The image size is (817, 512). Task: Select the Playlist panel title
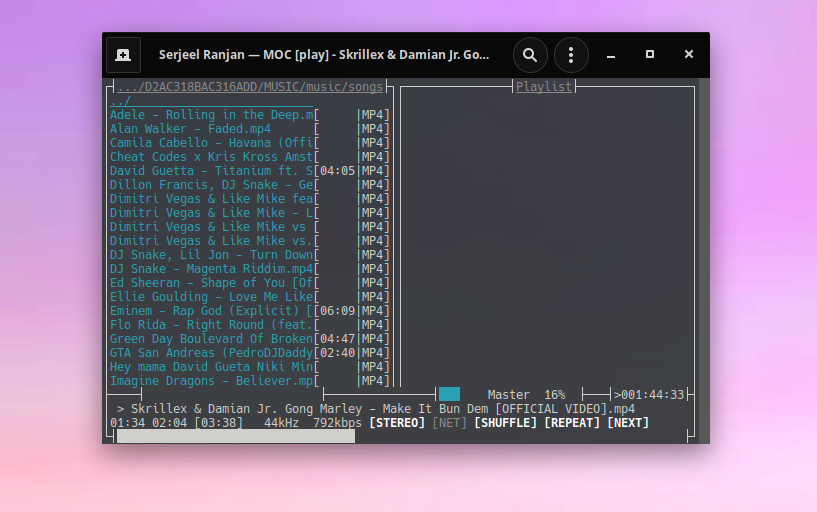click(x=544, y=86)
